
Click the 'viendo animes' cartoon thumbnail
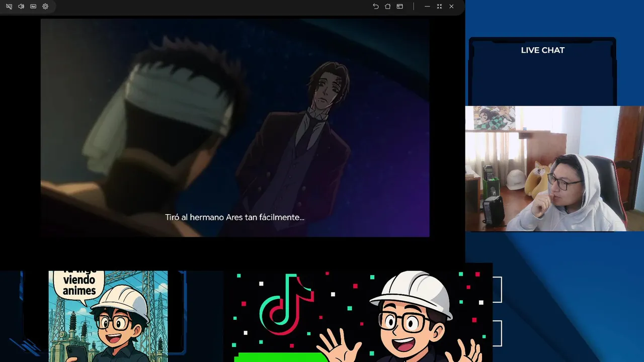108,316
